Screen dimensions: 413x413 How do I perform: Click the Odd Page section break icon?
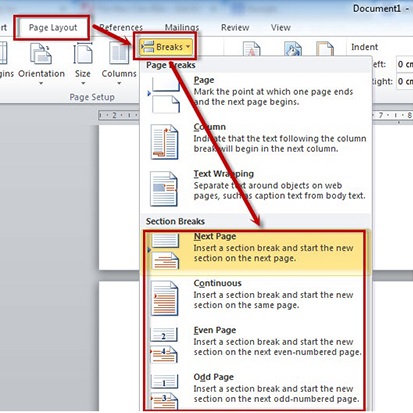164,392
